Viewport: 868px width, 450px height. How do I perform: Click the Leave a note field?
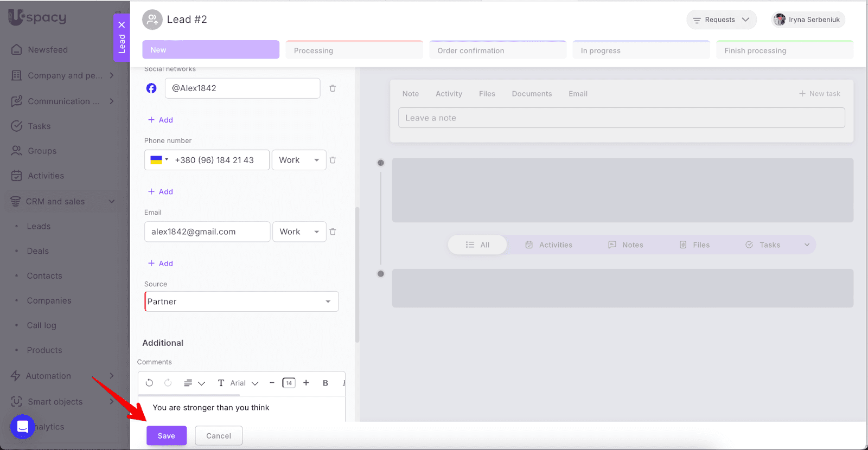tap(621, 118)
